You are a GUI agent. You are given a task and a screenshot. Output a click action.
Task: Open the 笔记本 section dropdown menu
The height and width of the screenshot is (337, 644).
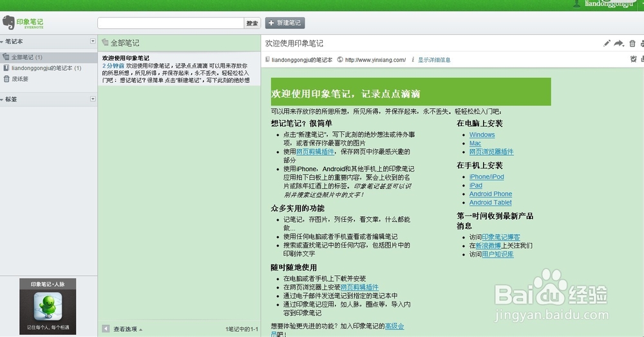(x=93, y=41)
